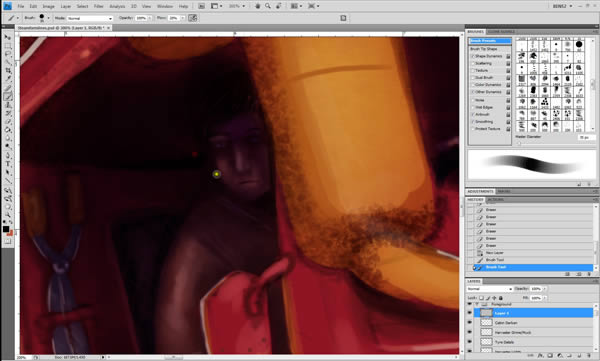Viewport: 600px width, 361px height.
Task: Create a new brush in the Brushes panel
Action: [x=580, y=184]
